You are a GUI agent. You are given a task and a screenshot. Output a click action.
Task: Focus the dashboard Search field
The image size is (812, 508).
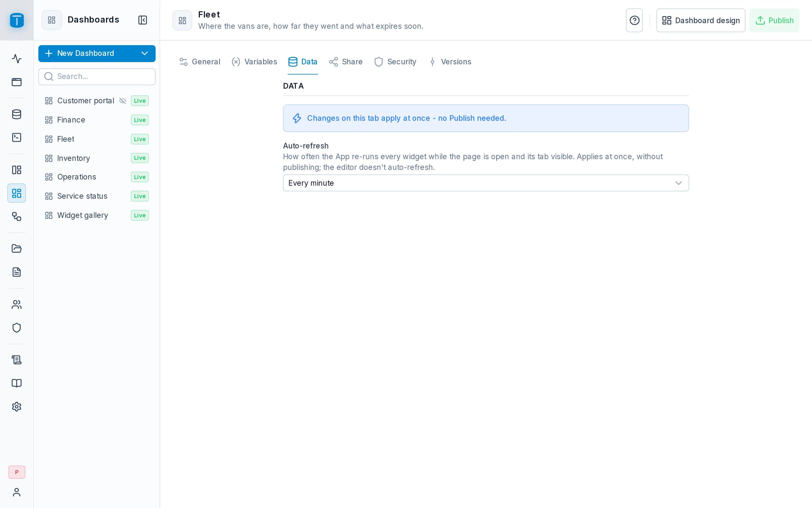click(97, 76)
